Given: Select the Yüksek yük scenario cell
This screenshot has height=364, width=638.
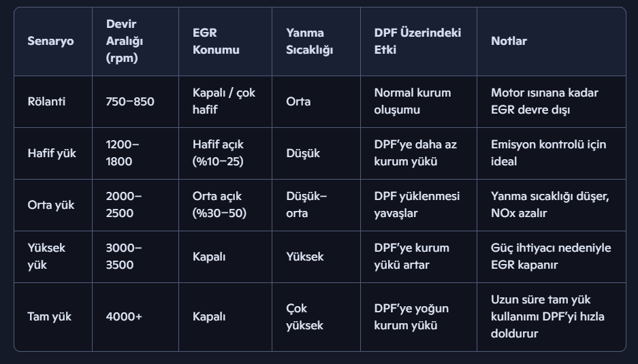Looking at the screenshot, I should pyautogui.click(x=46, y=257).
